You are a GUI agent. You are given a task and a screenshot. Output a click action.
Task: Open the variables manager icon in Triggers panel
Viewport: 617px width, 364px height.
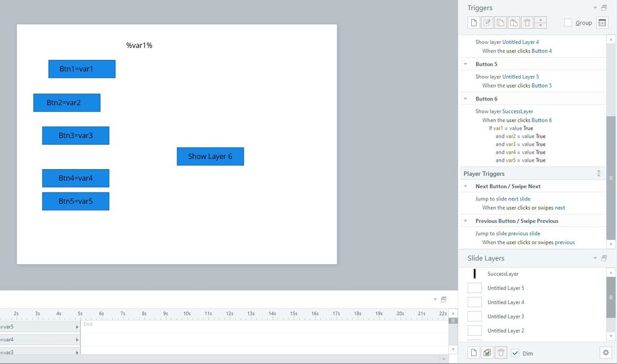[602, 23]
